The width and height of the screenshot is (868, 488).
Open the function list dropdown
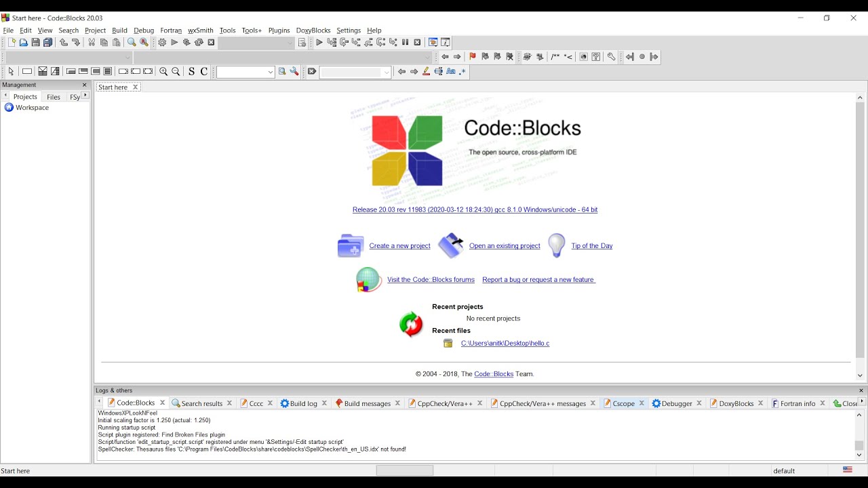click(283, 58)
